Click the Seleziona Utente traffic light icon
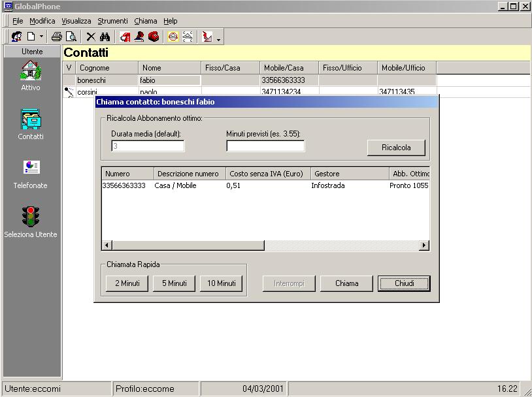Image resolution: width=532 pixels, height=397 pixels. click(x=31, y=217)
